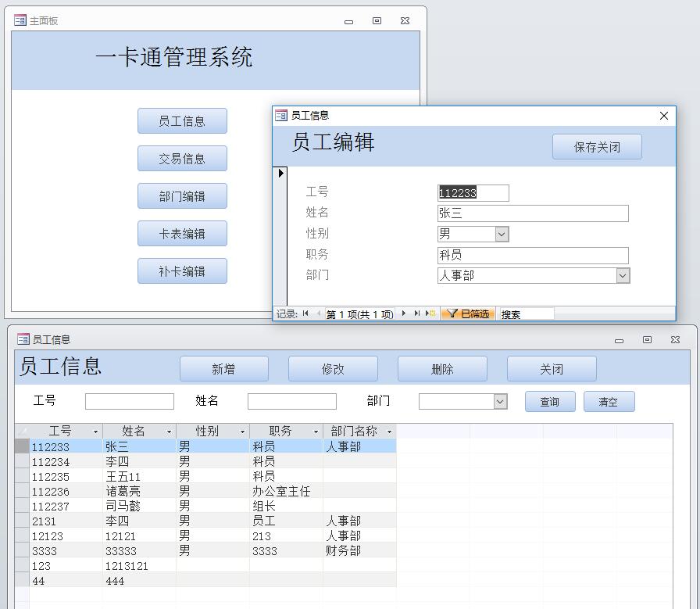Open 交易信息 from main panel
The width and height of the screenshot is (700, 609).
point(182,158)
